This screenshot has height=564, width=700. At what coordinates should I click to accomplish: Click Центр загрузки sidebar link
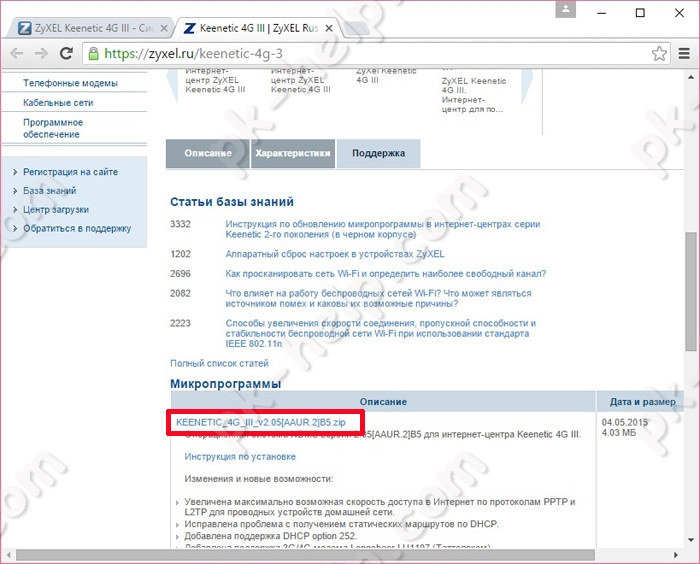[x=56, y=209]
